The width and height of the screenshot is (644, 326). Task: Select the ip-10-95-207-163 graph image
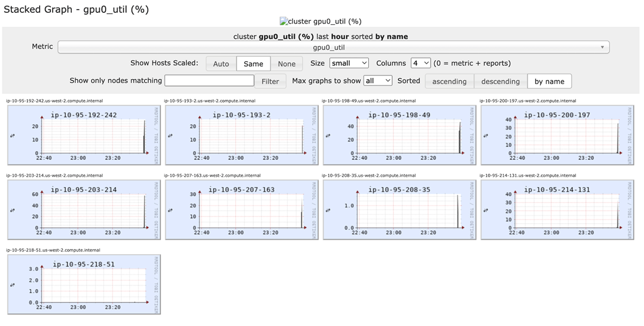tap(241, 209)
